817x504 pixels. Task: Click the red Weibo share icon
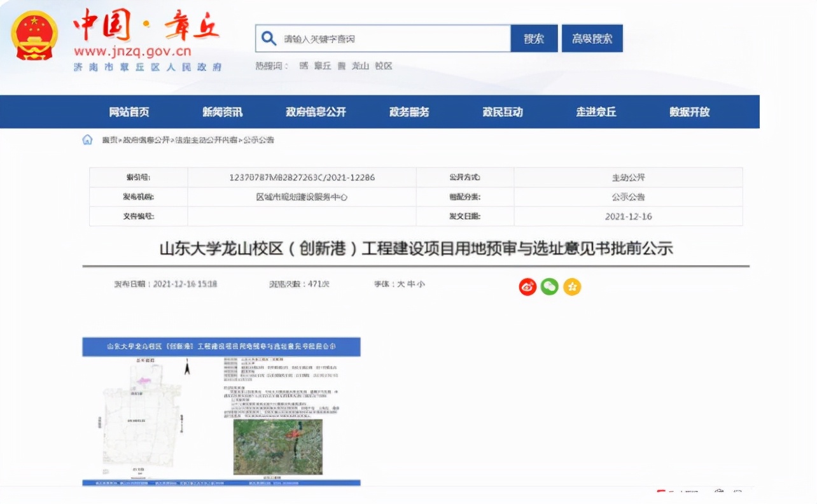527,286
